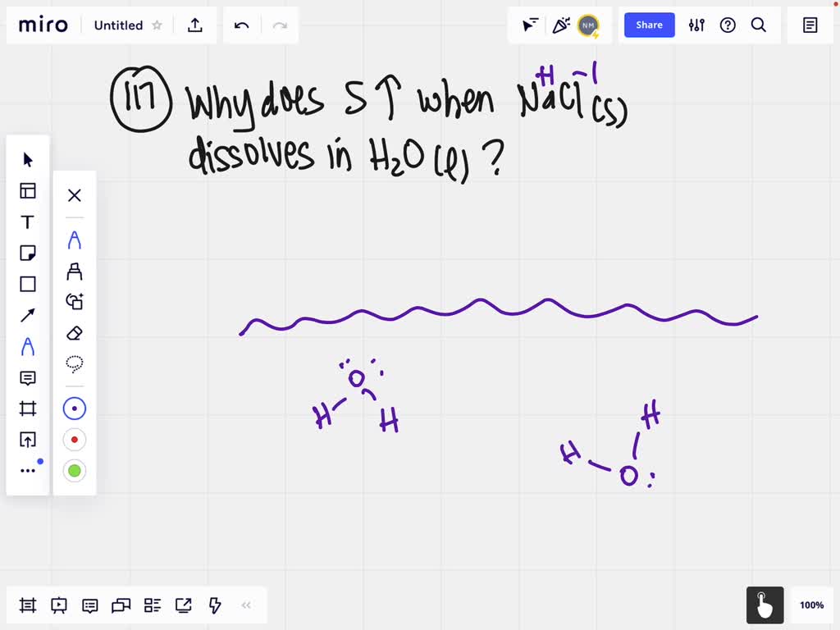
Task: Open the board Settings sliders menu
Action: click(x=696, y=25)
